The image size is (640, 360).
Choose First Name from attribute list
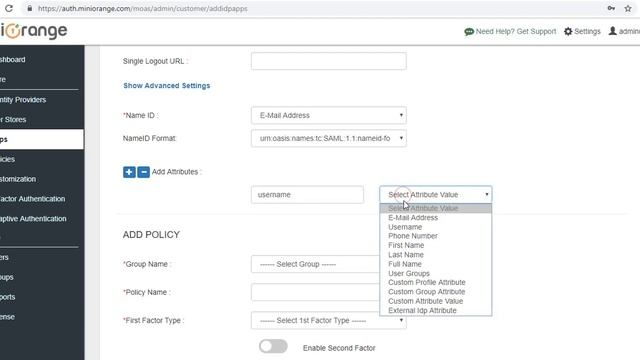click(x=436, y=245)
